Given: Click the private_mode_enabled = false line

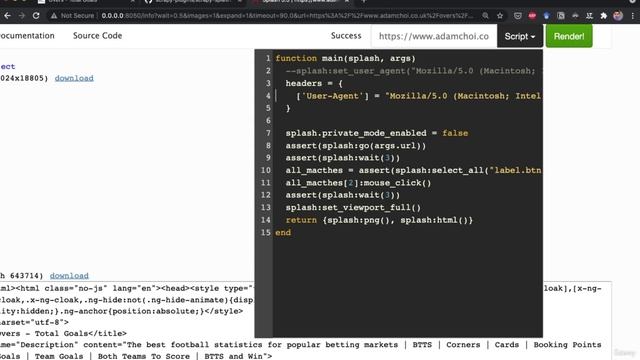Looking at the screenshot, I should (x=377, y=133).
